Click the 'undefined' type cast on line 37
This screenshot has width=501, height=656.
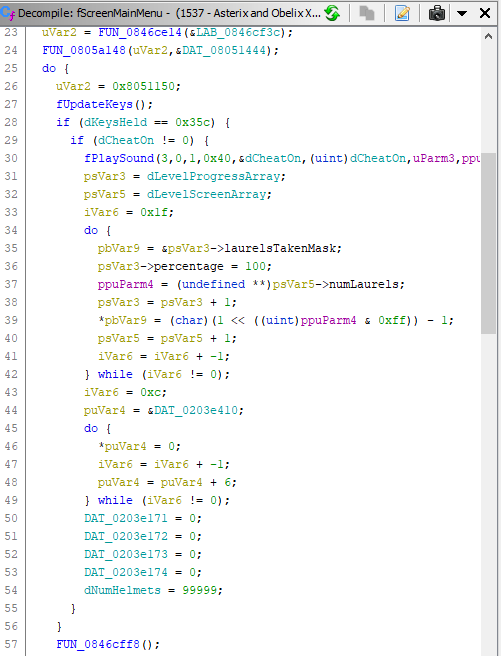[213, 284]
